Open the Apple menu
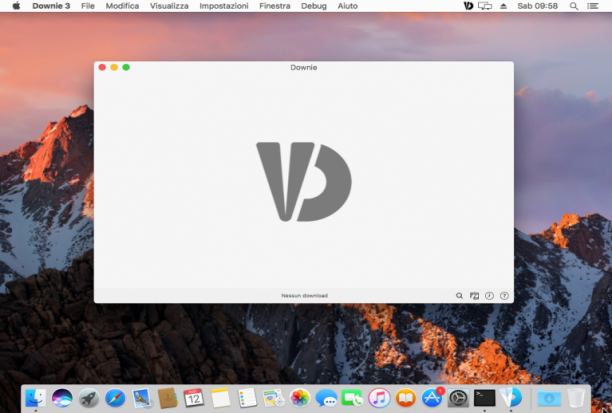The width and height of the screenshot is (612, 413). click(16, 6)
